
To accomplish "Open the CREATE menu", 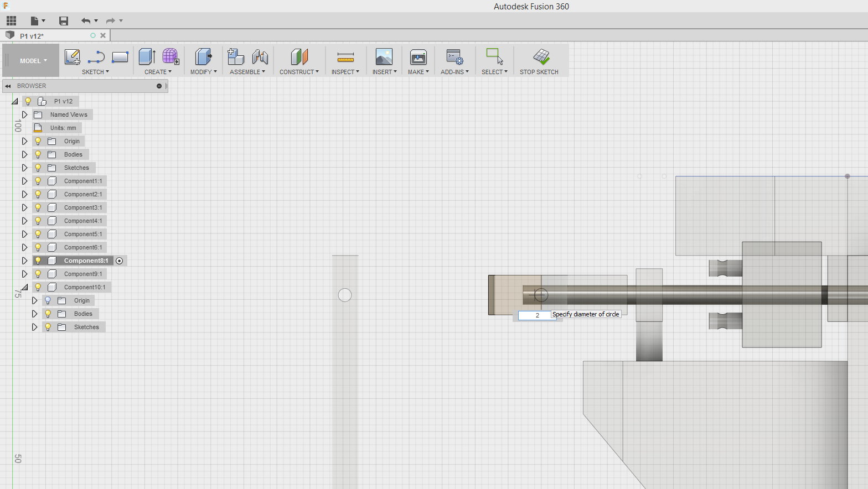I will 158,72.
